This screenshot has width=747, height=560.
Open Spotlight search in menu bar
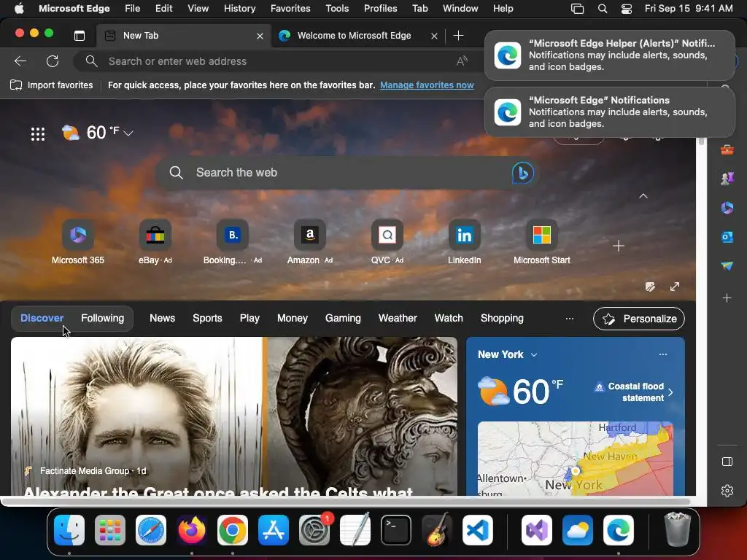coord(602,9)
